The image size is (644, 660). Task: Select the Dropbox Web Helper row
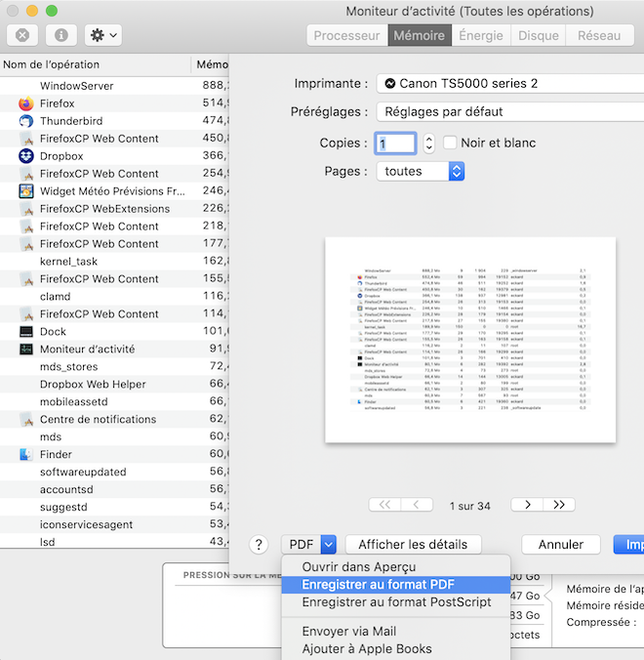coord(114,385)
